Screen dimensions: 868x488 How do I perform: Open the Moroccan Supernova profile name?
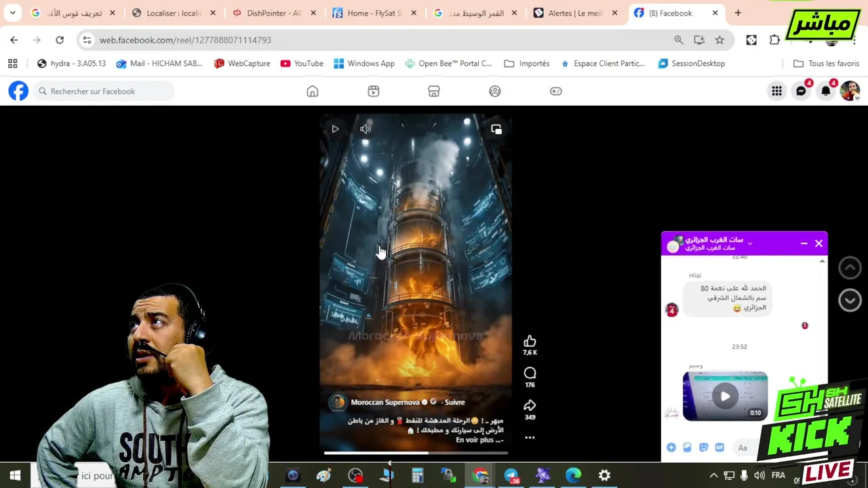385,402
